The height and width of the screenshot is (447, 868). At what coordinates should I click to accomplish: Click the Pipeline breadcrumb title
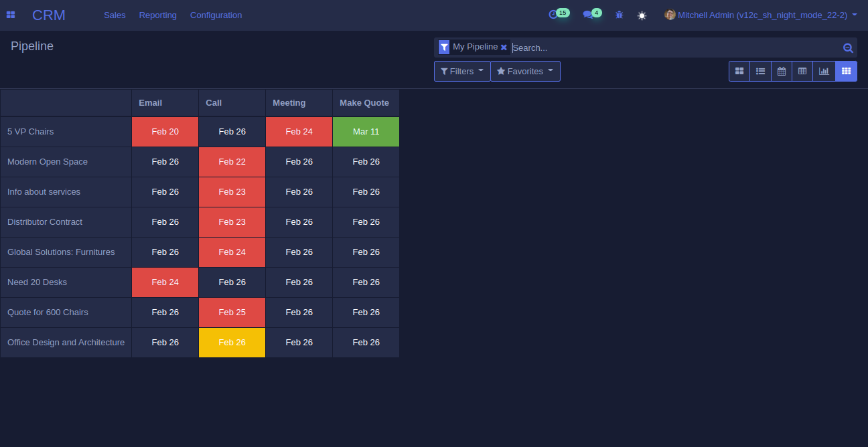tap(32, 46)
